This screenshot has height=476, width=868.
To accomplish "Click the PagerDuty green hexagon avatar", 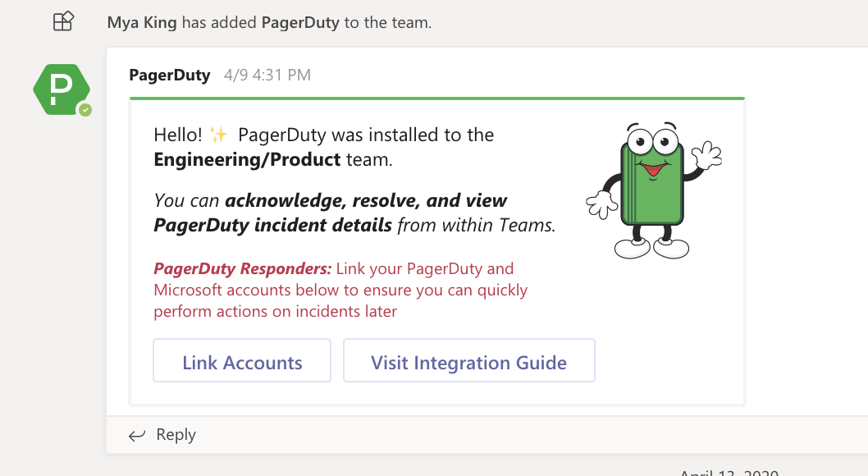I will coord(62,89).
